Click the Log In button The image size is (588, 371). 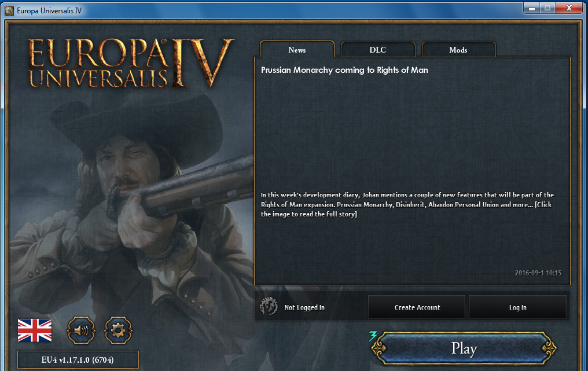[517, 307]
